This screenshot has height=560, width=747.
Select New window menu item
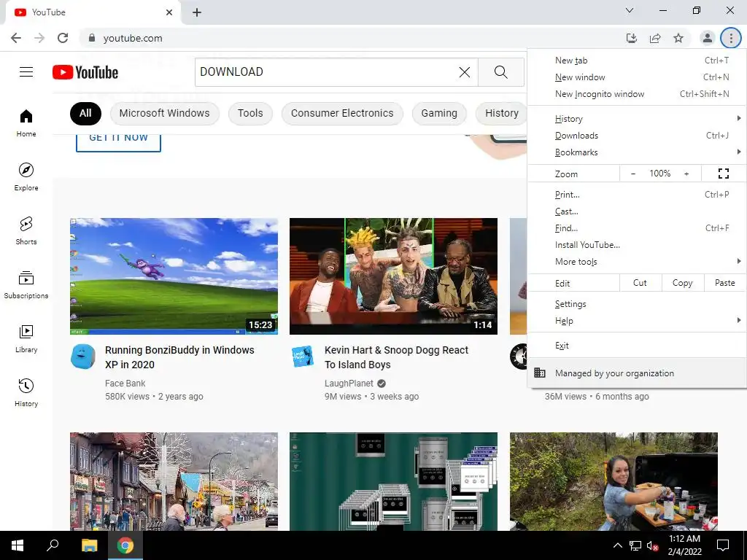[637, 77]
